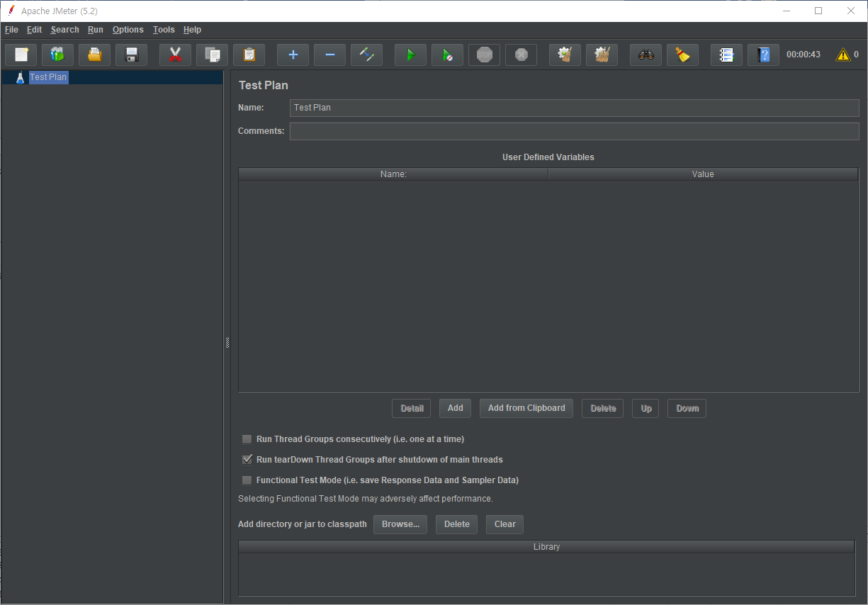Click the Delete variable button below table
The height and width of the screenshot is (605, 868).
pyautogui.click(x=603, y=408)
